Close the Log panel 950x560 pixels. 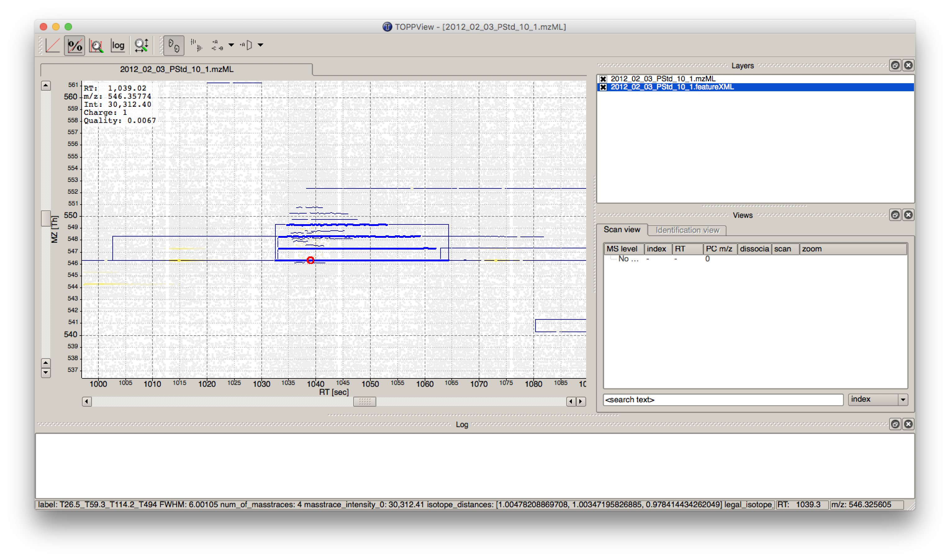(908, 424)
